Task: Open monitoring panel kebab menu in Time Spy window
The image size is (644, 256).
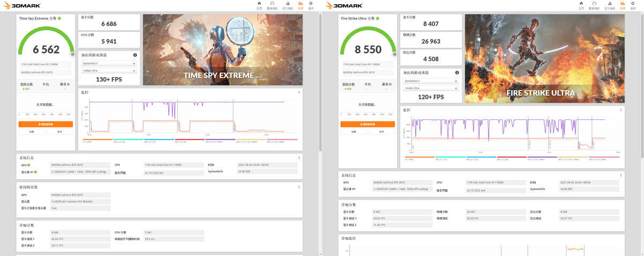Action: tap(298, 92)
